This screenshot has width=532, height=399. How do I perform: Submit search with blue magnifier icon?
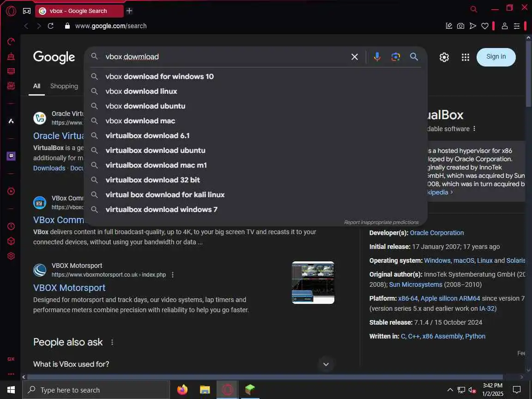point(414,57)
